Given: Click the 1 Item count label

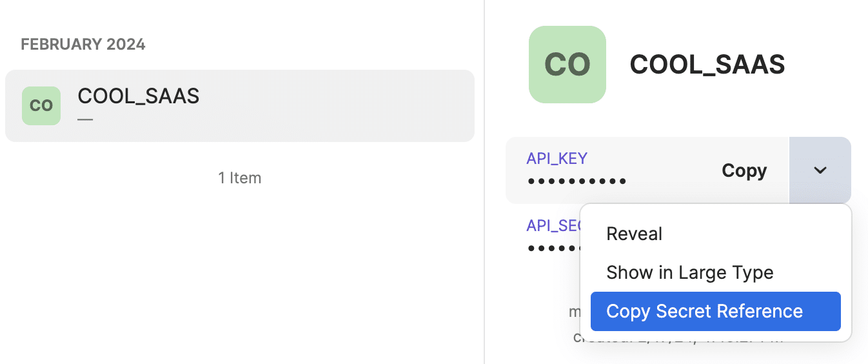Looking at the screenshot, I should point(240,177).
